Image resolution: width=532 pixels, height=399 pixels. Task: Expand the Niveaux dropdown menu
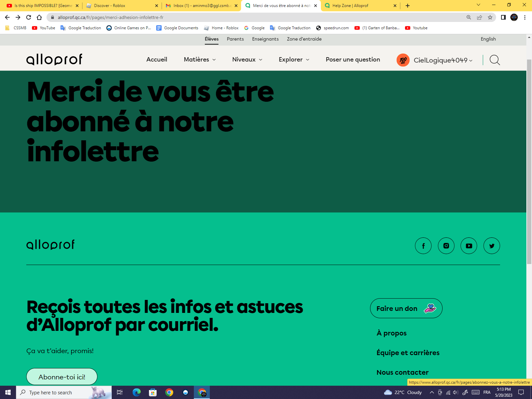pos(247,60)
